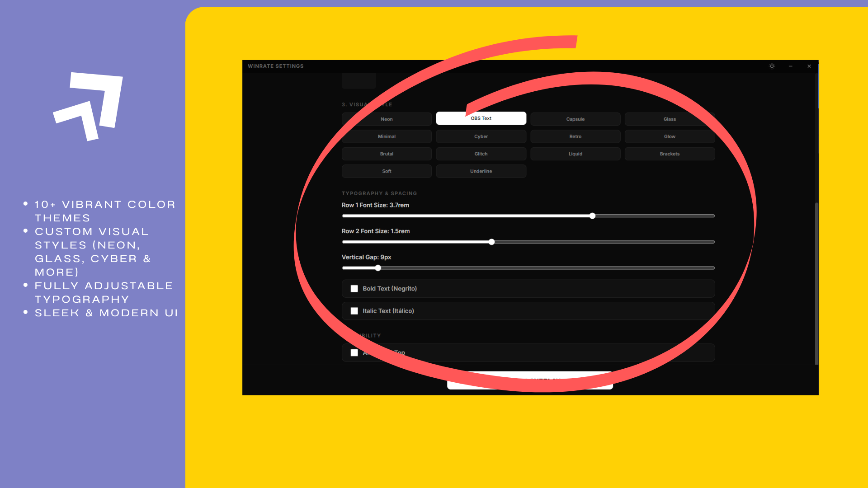Screen dimensions: 868x488
Task: Click the settings window vertical scrollbar
Action: [816, 284]
